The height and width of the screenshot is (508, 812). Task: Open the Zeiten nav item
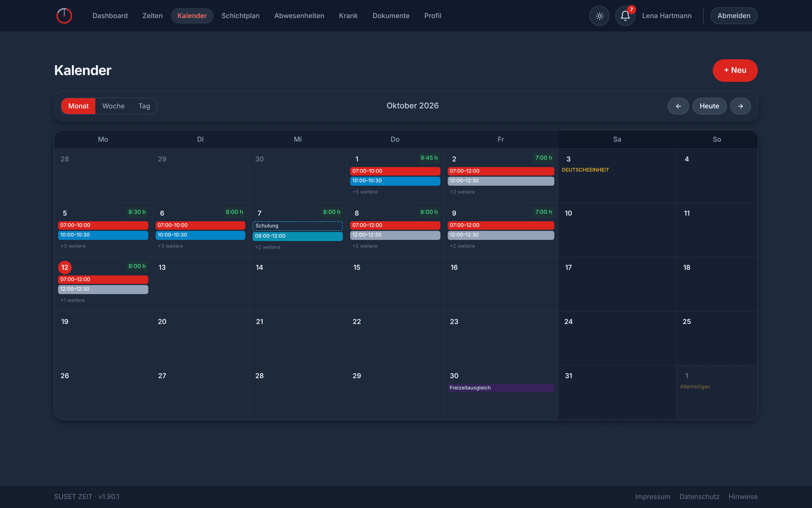tap(153, 16)
